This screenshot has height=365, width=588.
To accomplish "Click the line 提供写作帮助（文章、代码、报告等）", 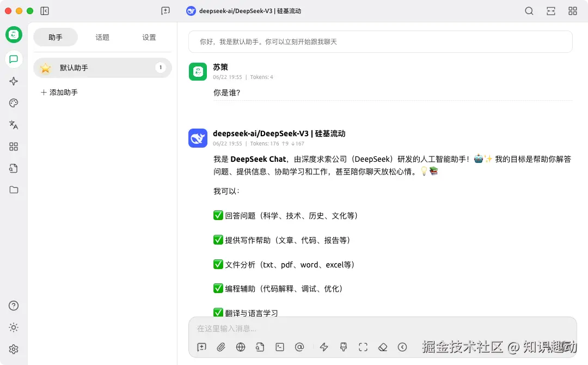I will 282,240.
